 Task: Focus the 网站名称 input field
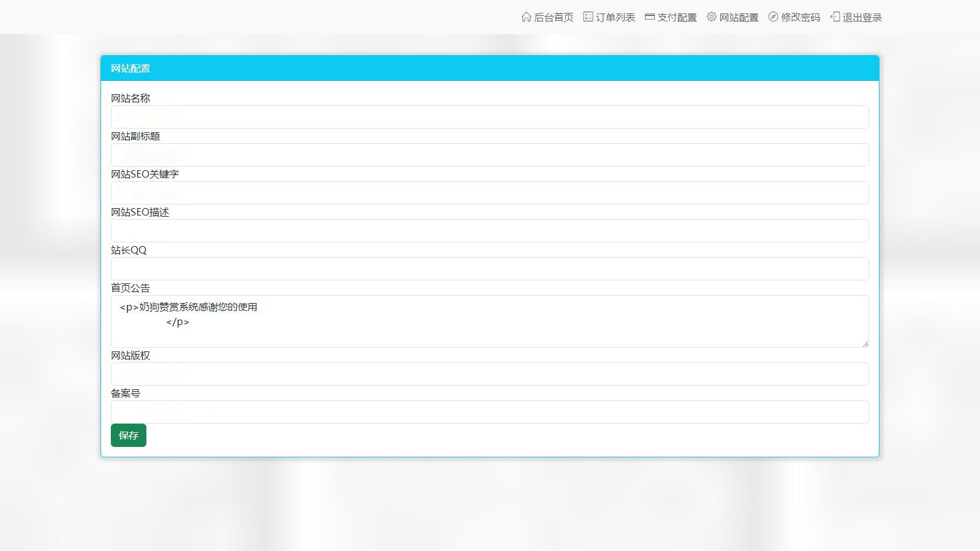(489, 117)
